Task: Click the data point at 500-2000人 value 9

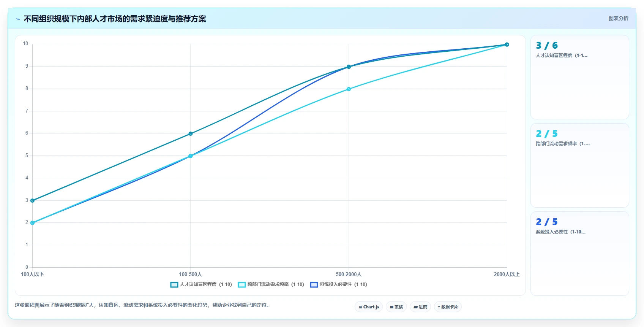Action: 349,67
